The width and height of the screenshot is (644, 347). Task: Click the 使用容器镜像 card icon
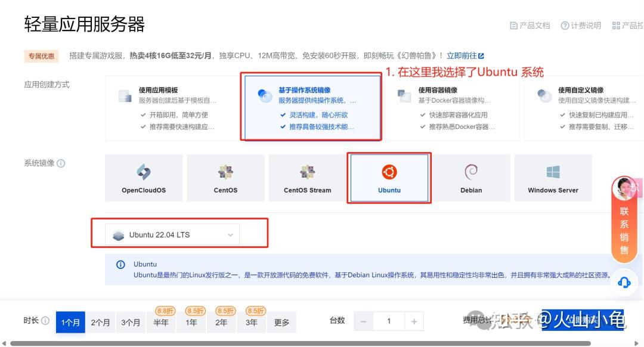(404, 95)
